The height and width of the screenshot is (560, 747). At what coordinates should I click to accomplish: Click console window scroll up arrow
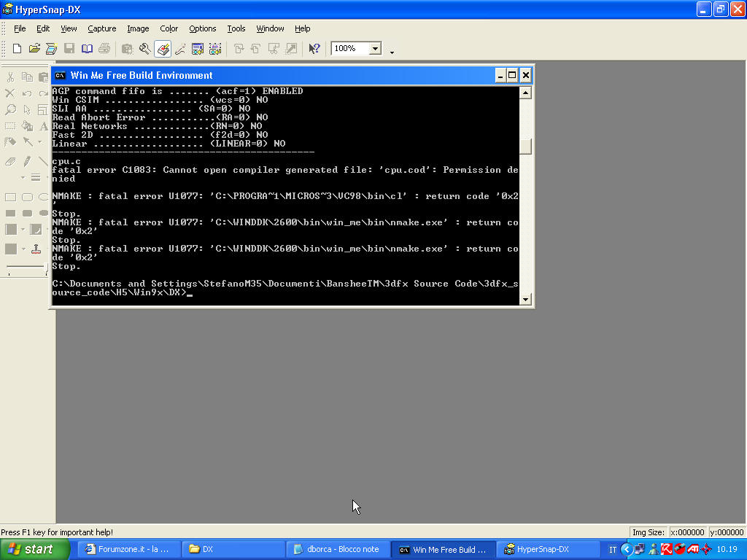click(525, 93)
